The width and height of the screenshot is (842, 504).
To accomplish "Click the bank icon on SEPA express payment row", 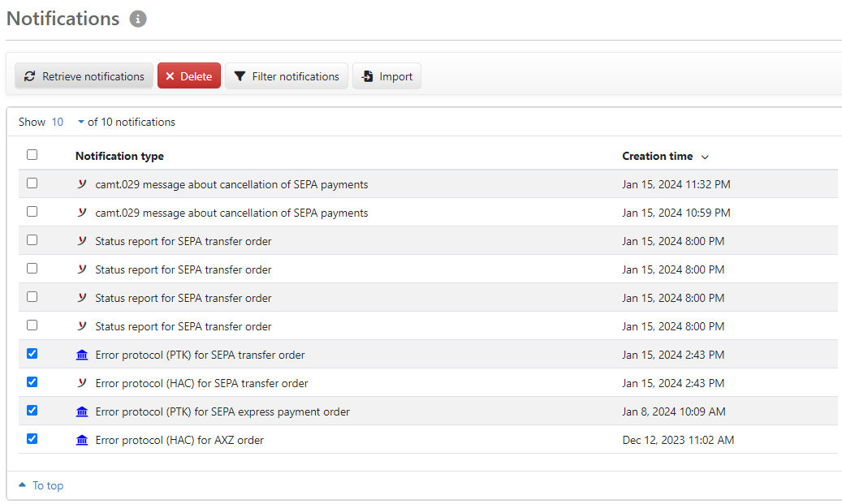I will [x=82, y=411].
